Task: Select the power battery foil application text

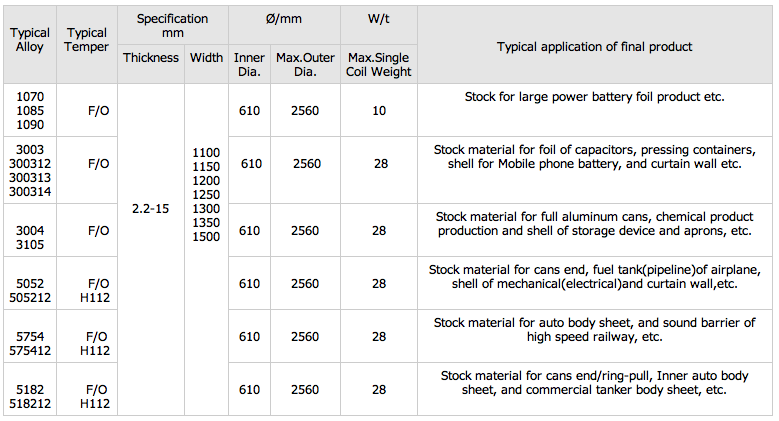Action: point(594,96)
